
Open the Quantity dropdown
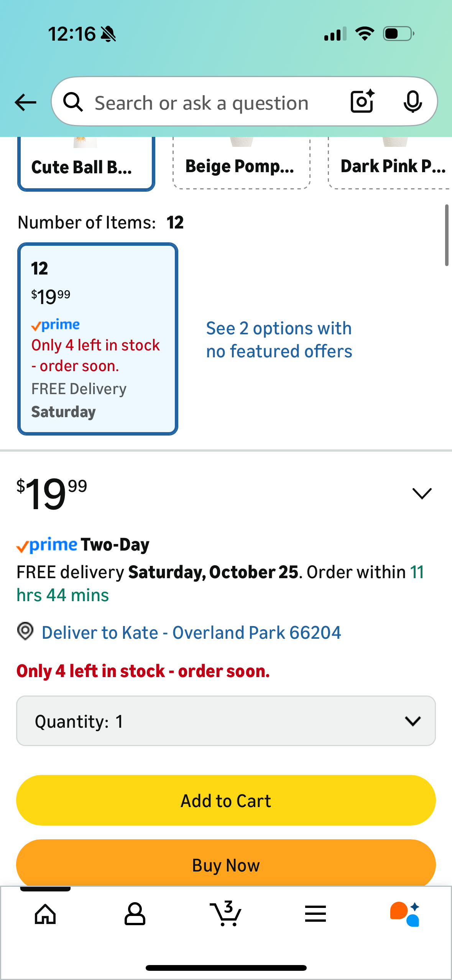pyautogui.click(x=226, y=721)
